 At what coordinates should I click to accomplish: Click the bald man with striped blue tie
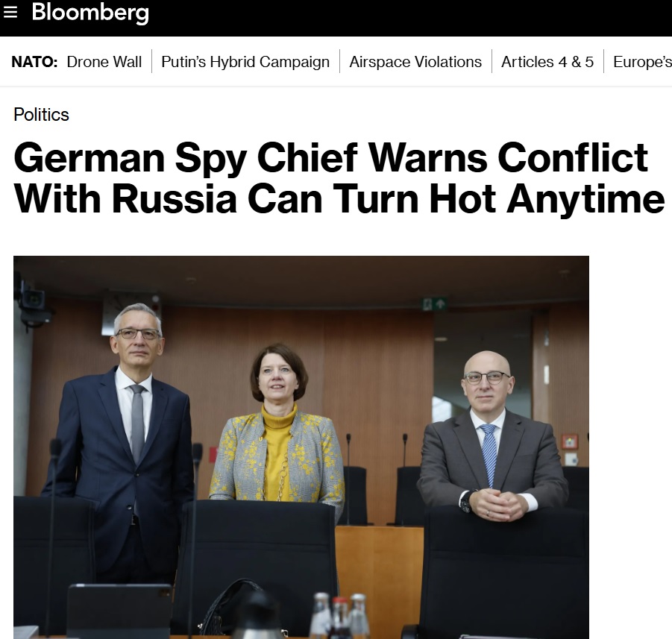click(492, 436)
